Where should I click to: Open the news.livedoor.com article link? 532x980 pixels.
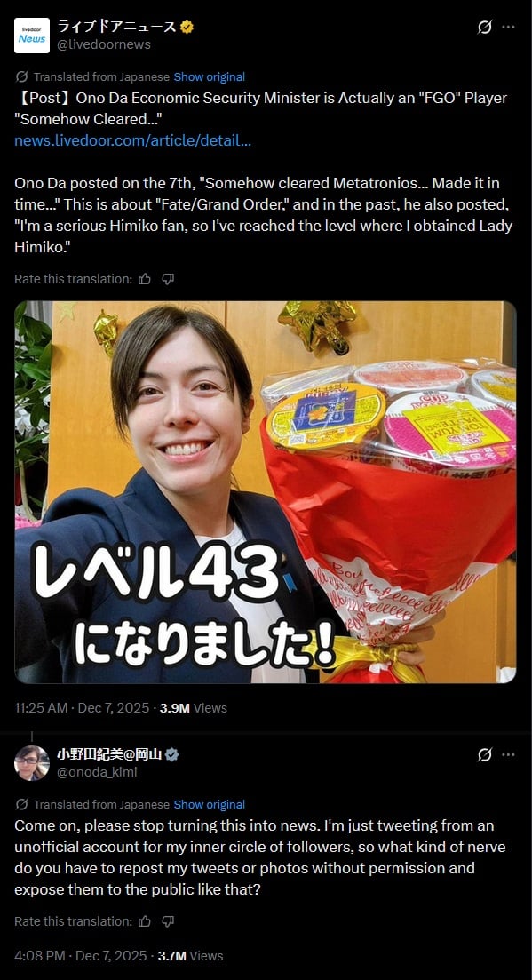(x=132, y=140)
